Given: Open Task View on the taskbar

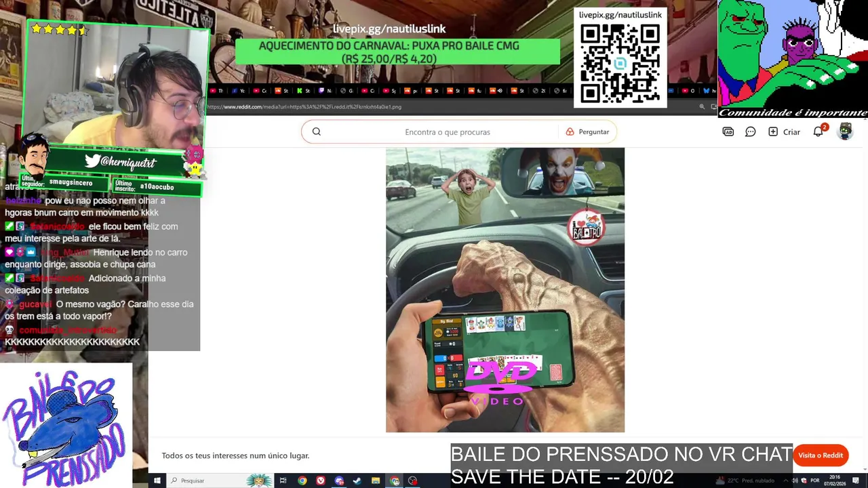Looking at the screenshot, I should coord(283,481).
